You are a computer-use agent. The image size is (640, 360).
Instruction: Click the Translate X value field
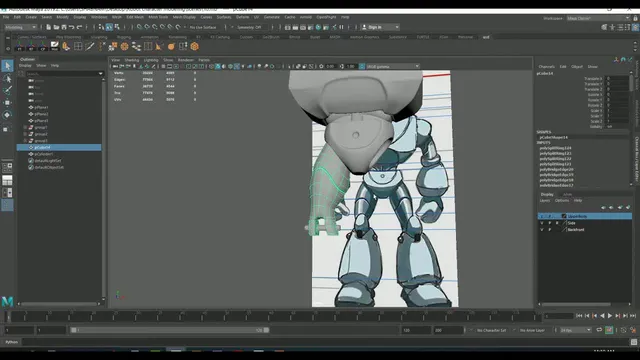tap(617, 78)
